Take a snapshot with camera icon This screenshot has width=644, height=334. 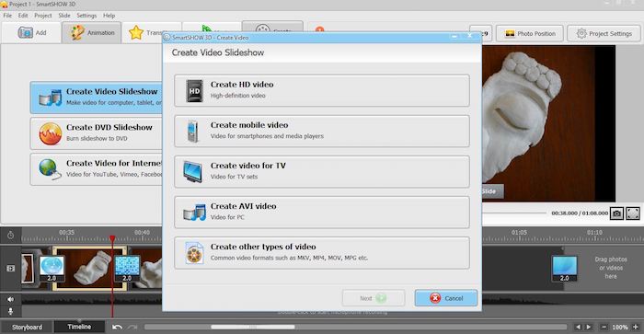(x=616, y=213)
